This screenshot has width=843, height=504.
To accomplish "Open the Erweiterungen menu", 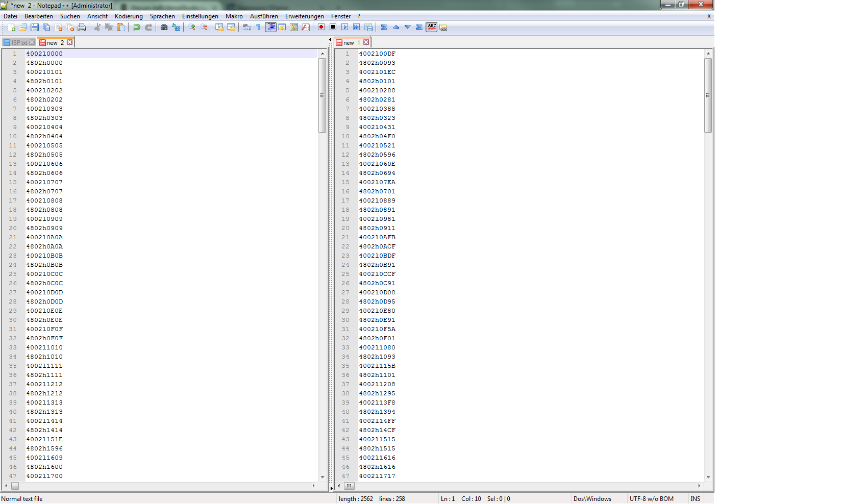I will 305,16.
